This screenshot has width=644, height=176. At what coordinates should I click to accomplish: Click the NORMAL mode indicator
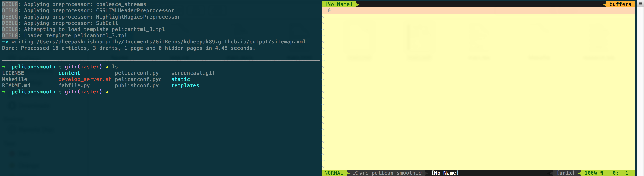click(x=333, y=173)
